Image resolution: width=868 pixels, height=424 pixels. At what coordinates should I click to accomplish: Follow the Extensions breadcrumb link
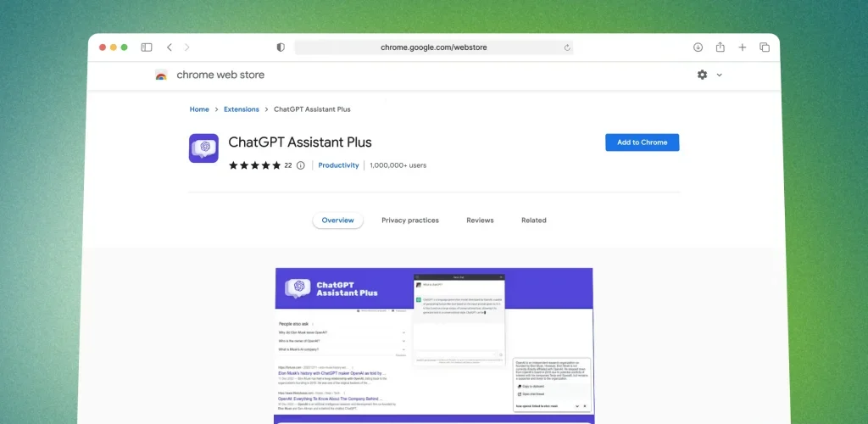[x=242, y=109]
